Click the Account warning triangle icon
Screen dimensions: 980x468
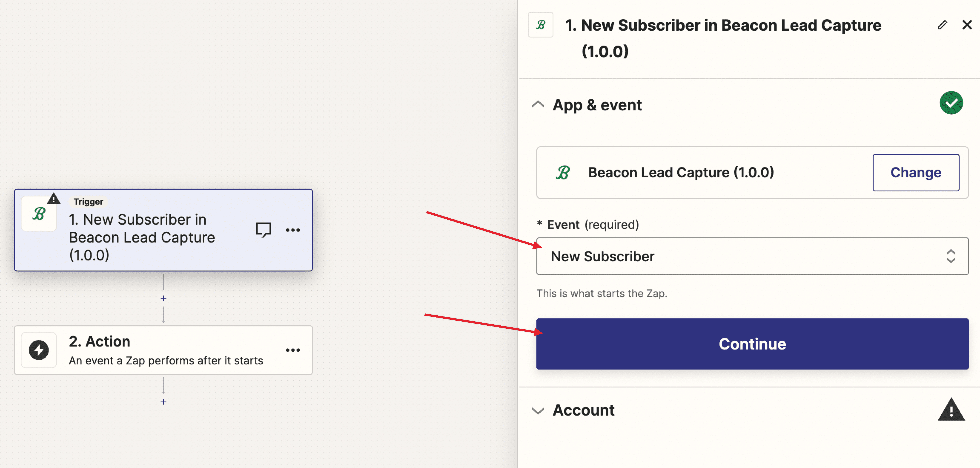[951, 410]
